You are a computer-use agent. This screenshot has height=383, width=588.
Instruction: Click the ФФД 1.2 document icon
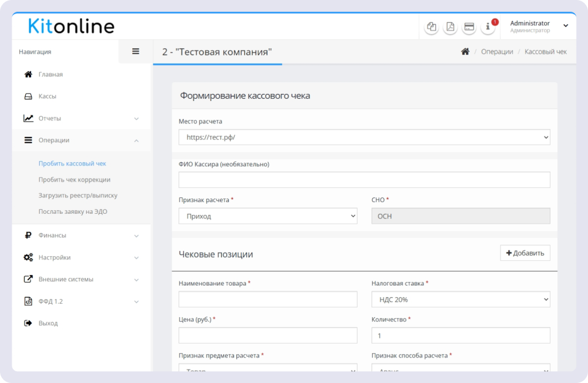tap(26, 301)
